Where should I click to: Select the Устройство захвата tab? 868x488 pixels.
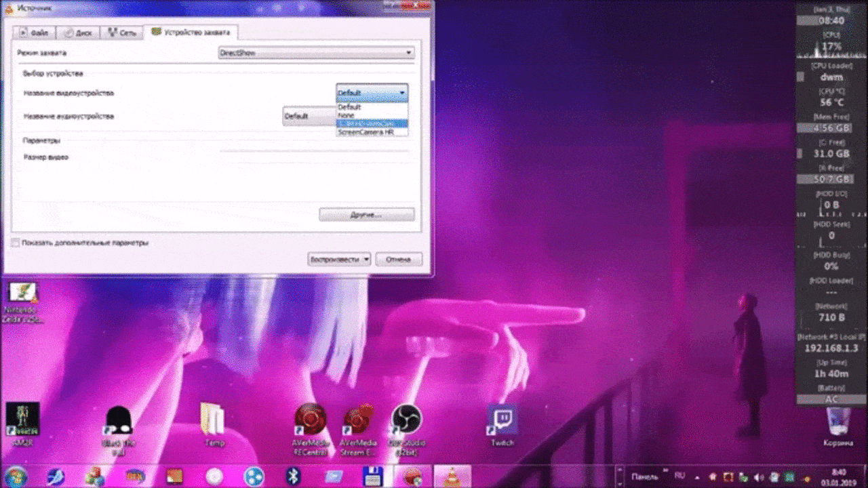click(x=191, y=32)
